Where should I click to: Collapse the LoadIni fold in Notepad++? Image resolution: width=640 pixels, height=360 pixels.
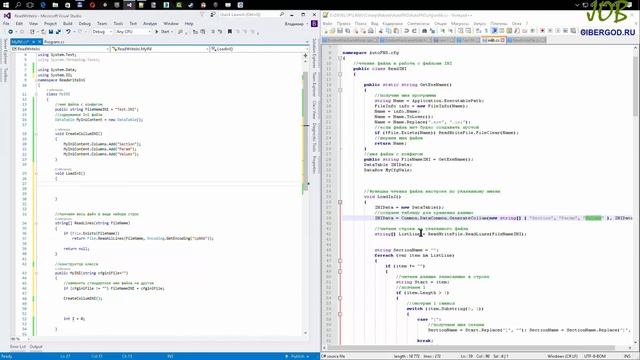point(340,202)
